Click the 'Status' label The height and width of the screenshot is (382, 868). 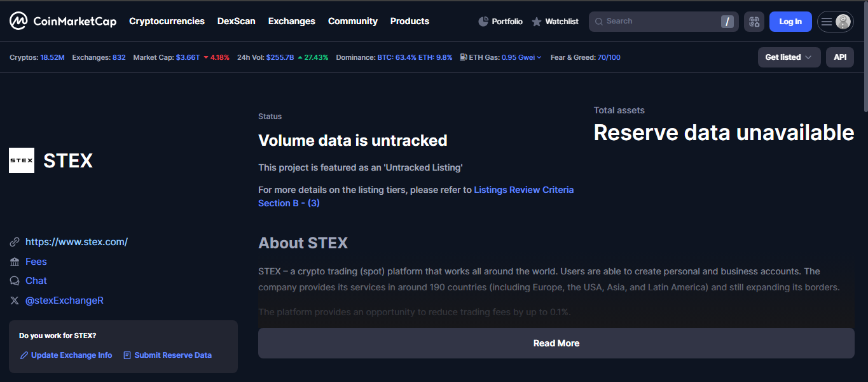[270, 117]
